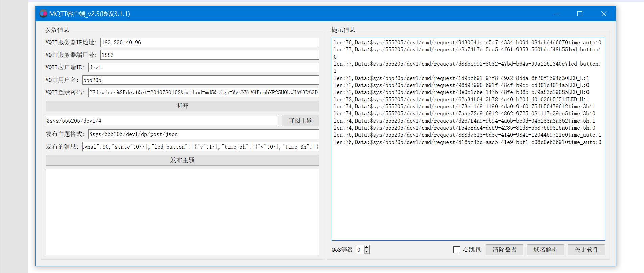The image size is (644, 273).
Task: Increase QoS level with up arrow
Action: [x=367, y=248]
